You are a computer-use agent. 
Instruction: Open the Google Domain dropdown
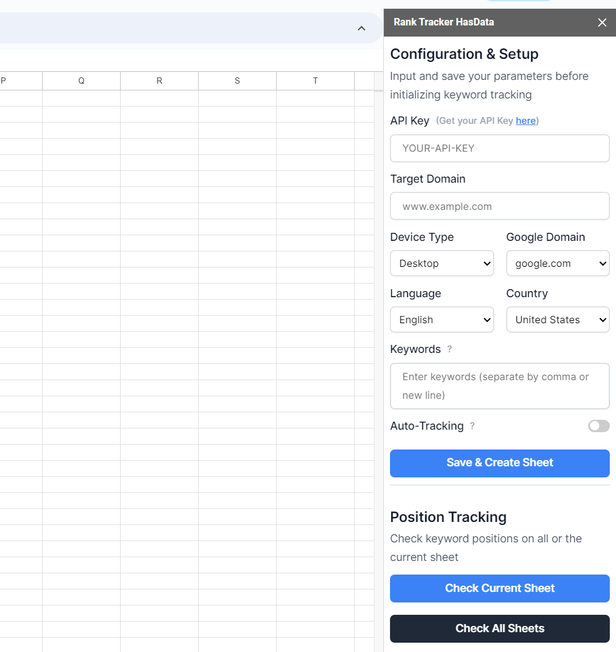pyautogui.click(x=557, y=263)
